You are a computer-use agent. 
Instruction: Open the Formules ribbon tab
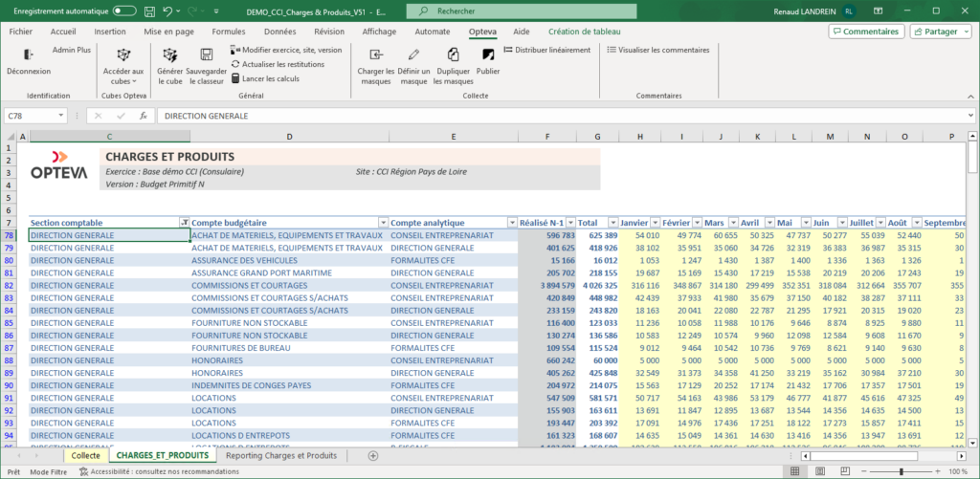pyautogui.click(x=228, y=32)
